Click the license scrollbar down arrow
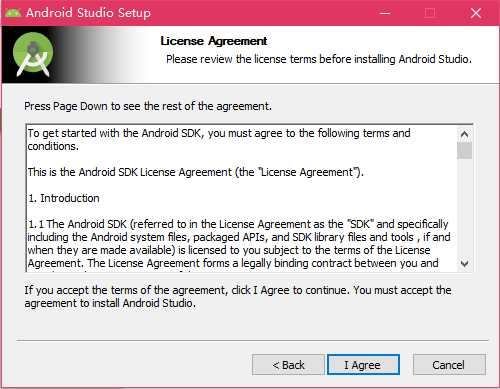The width and height of the screenshot is (500, 389). tap(464, 264)
